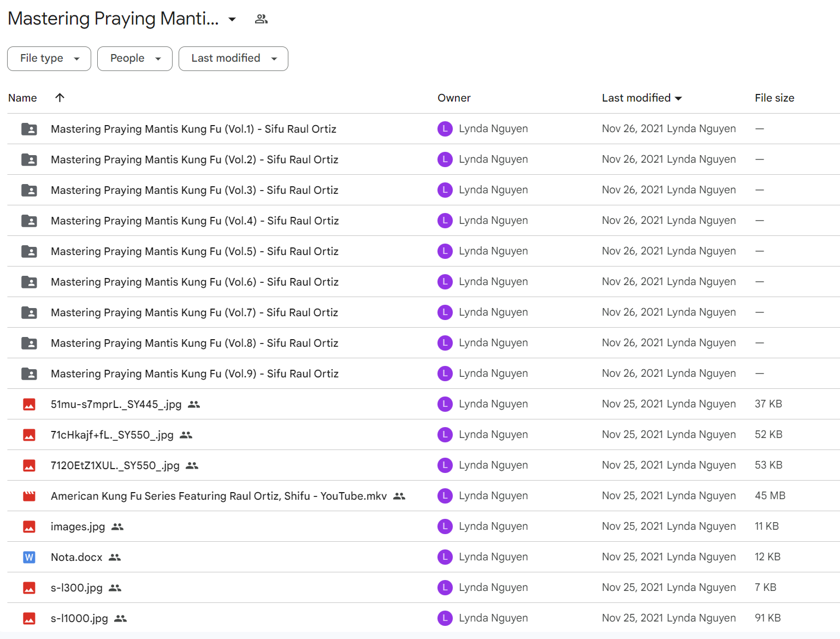Click shared indicator next to Nota.docx
The width and height of the screenshot is (840, 639).
click(115, 557)
